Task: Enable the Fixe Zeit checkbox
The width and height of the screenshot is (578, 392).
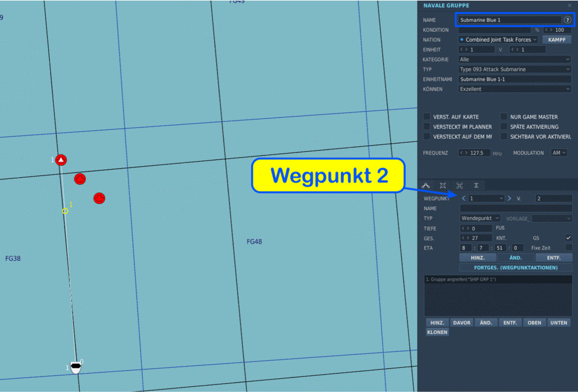Action: point(568,248)
